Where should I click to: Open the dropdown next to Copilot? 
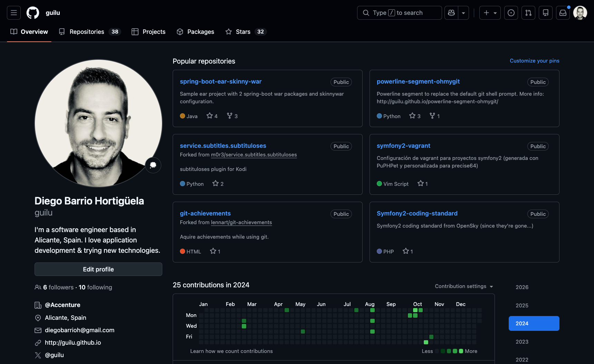(x=463, y=12)
